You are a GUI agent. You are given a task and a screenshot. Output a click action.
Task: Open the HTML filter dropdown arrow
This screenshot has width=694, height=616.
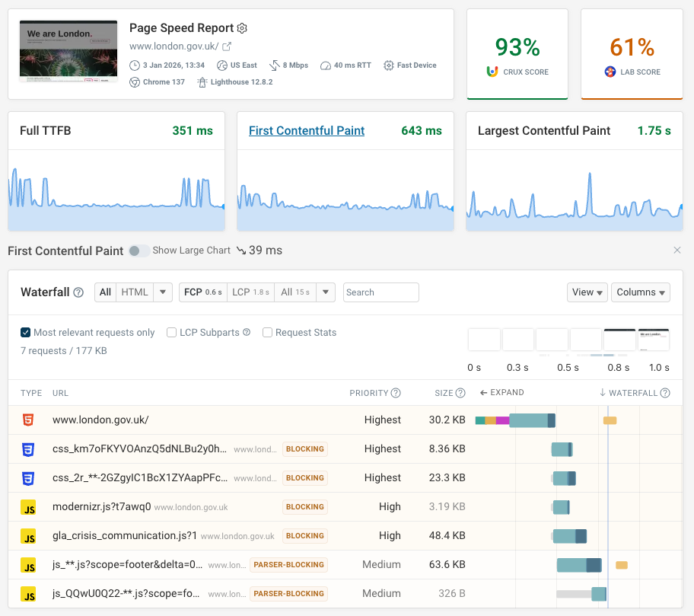pyautogui.click(x=163, y=292)
